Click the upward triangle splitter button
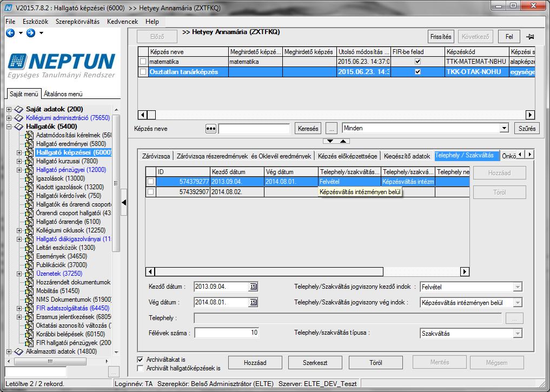 [343, 141]
